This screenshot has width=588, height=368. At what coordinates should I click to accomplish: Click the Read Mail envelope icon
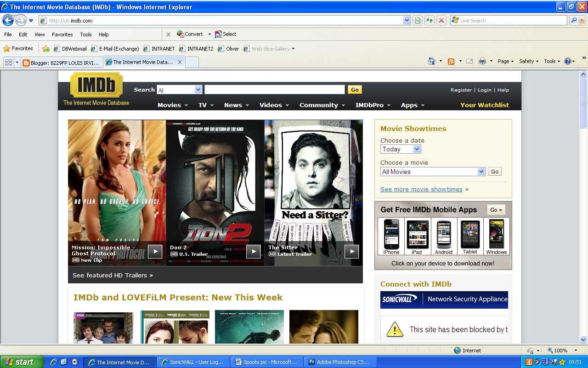pyautogui.click(x=469, y=61)
